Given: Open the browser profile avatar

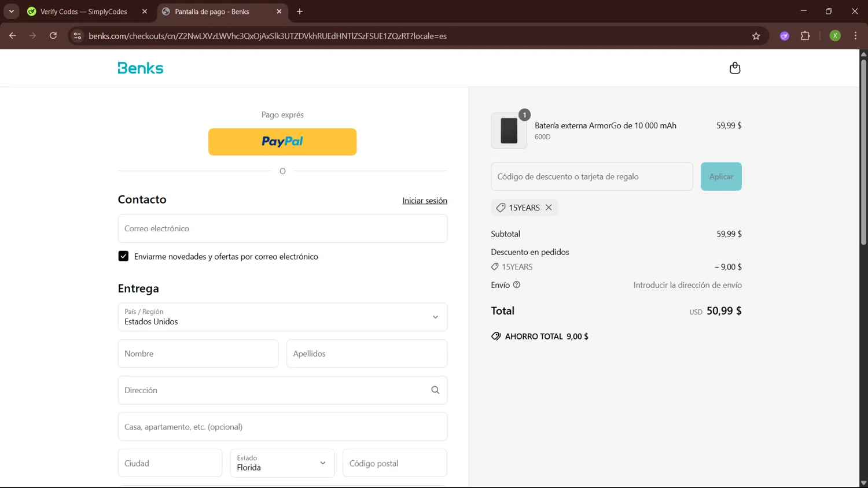Looking at the screenshot, I should tap(835, 36).
